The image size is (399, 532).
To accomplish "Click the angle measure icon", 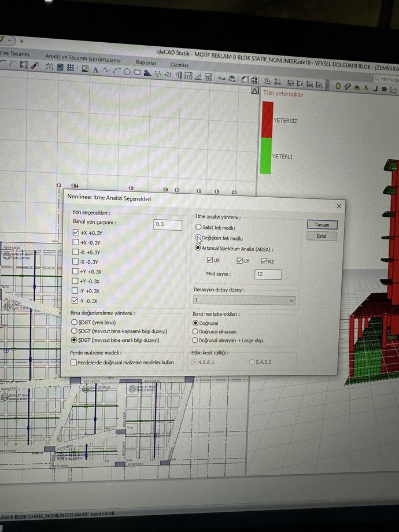I will click(198, 77).
